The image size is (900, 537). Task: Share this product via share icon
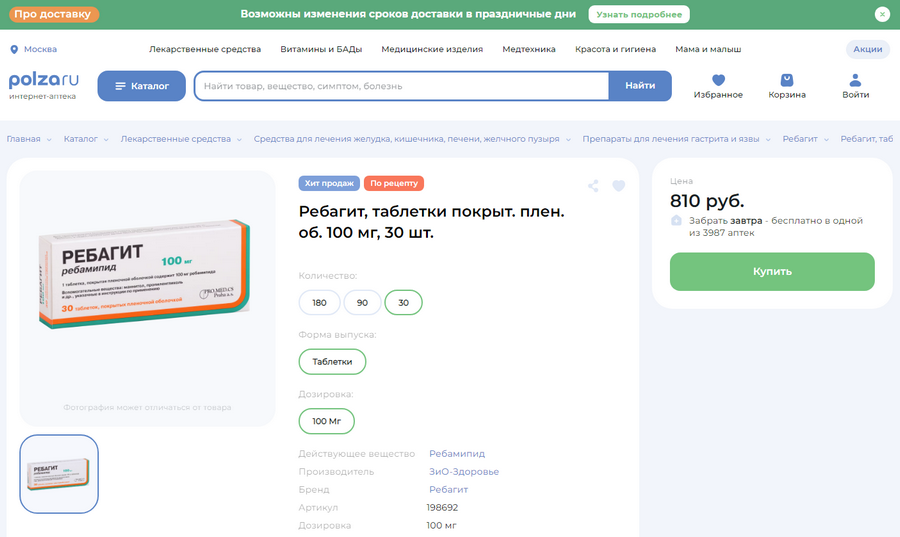coord(593,186)
